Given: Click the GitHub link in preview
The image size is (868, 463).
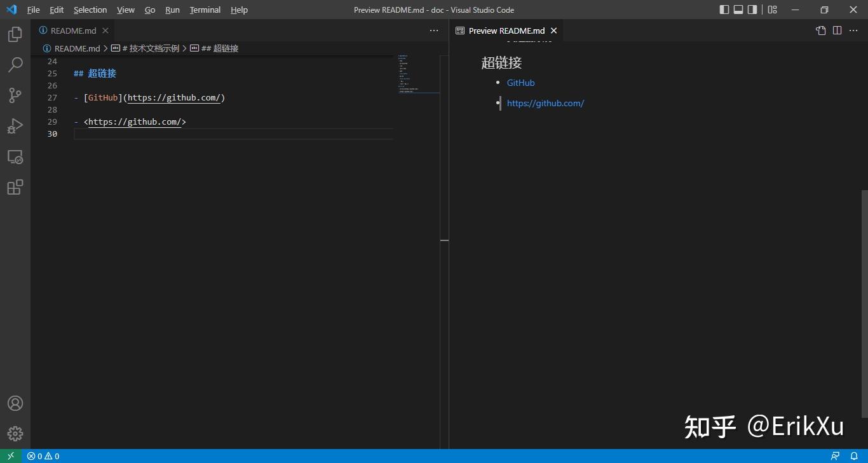Looking at the screenshot, I should tap(520, 83).
